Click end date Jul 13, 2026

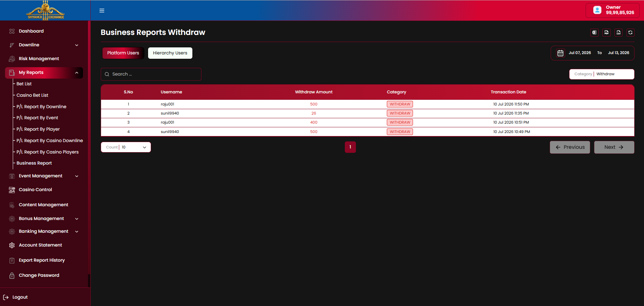click(618, 53)
